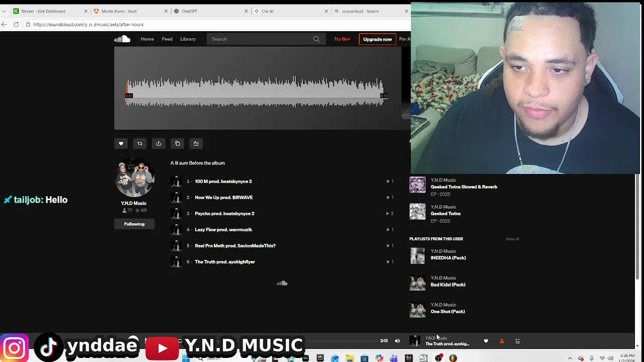Viewport: 644px width, 362px height.
Task: Mute using the player volume icon
Action: point(397,341)
